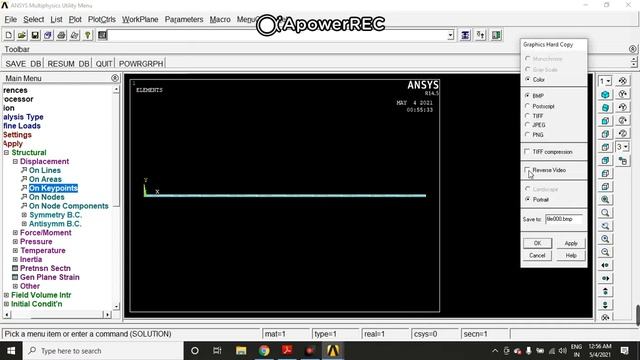Select the BMP format radio button
640x360 pixels.
[528, 96]
